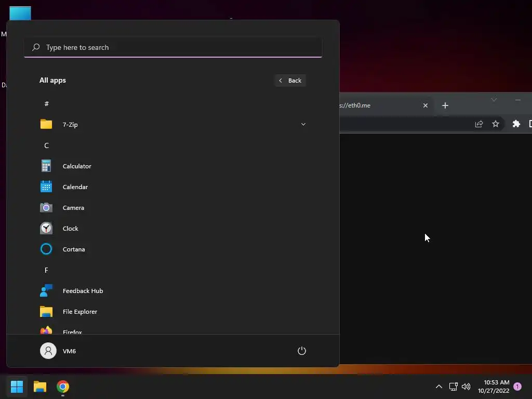Click the 'Camera' app name
The height and width of the screenshot is (399, 532).
(73, 208)
